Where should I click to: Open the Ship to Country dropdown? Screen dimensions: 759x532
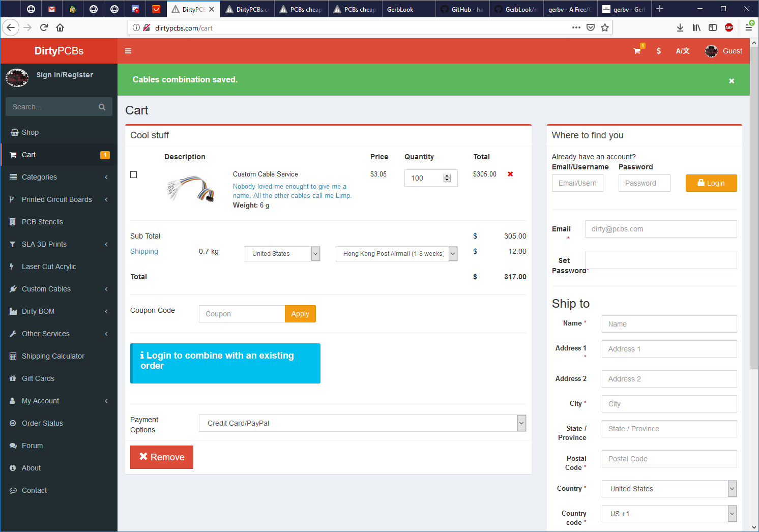(x=669, y=489)
